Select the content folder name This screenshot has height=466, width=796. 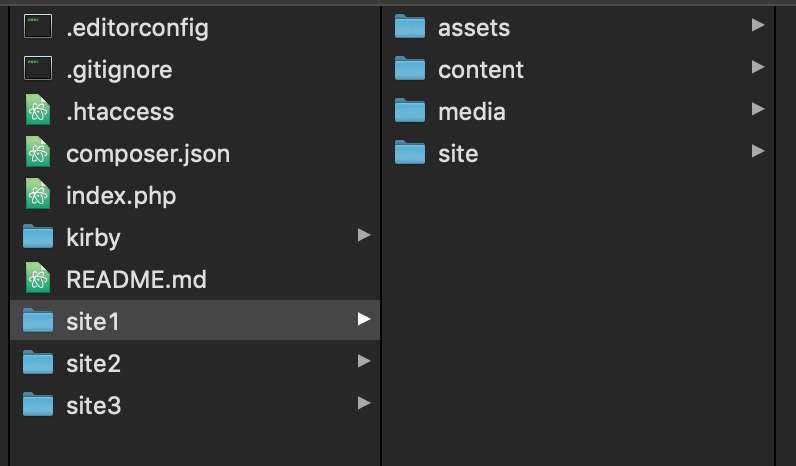click(480, 69)
